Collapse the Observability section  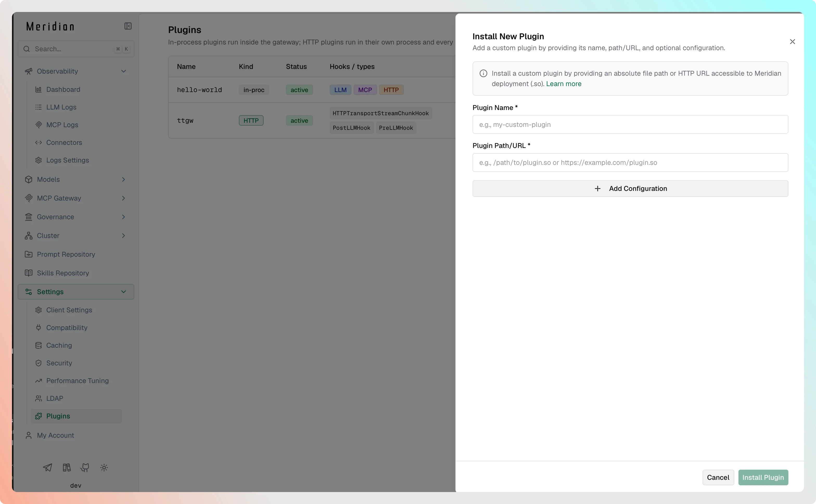click(123, 71)
